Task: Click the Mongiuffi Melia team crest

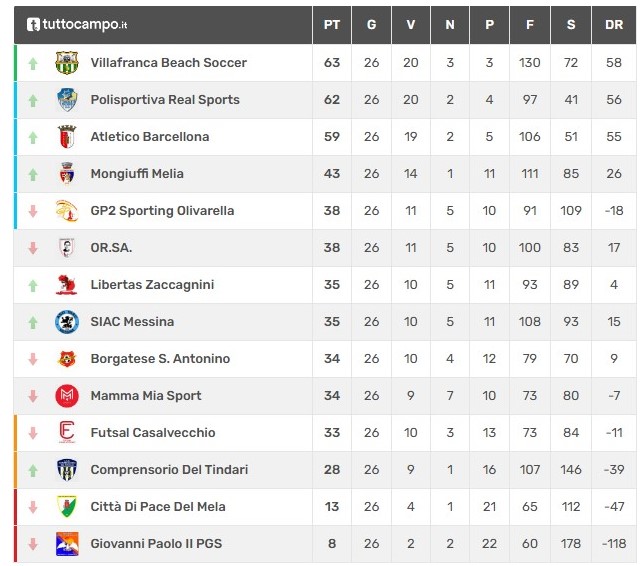Action: tap(67, 174)
